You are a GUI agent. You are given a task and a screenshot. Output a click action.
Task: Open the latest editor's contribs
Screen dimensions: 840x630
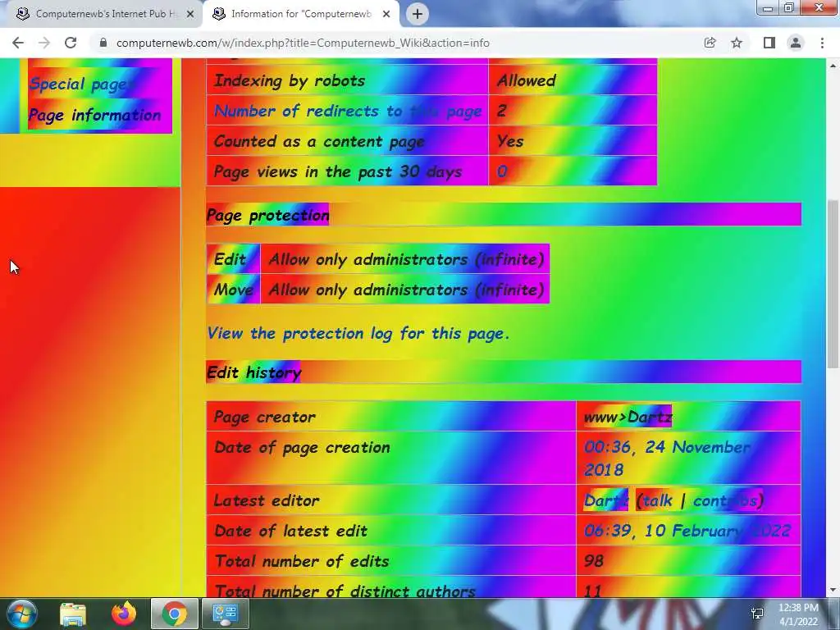click(x=725, y=500)
